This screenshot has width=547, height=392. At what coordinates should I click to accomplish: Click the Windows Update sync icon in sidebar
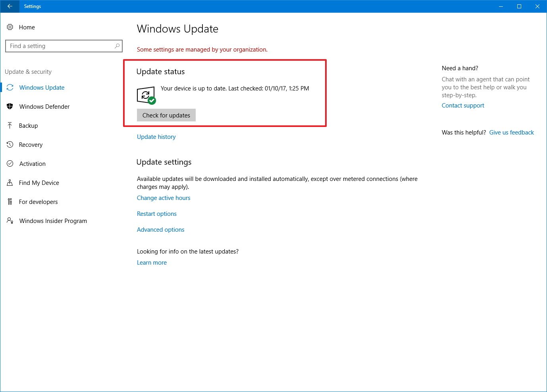pyautogui.click(x=10, y=87)
